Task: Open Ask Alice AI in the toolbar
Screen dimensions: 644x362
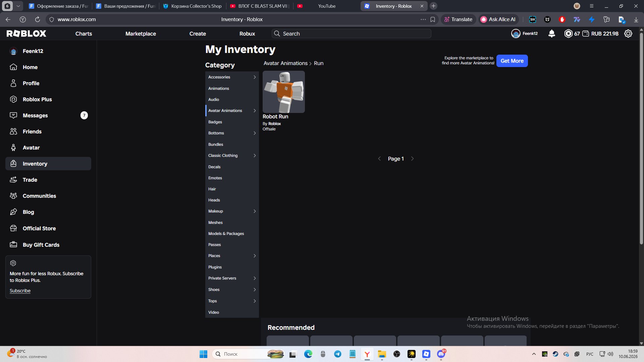Action: tap(498, 19)
